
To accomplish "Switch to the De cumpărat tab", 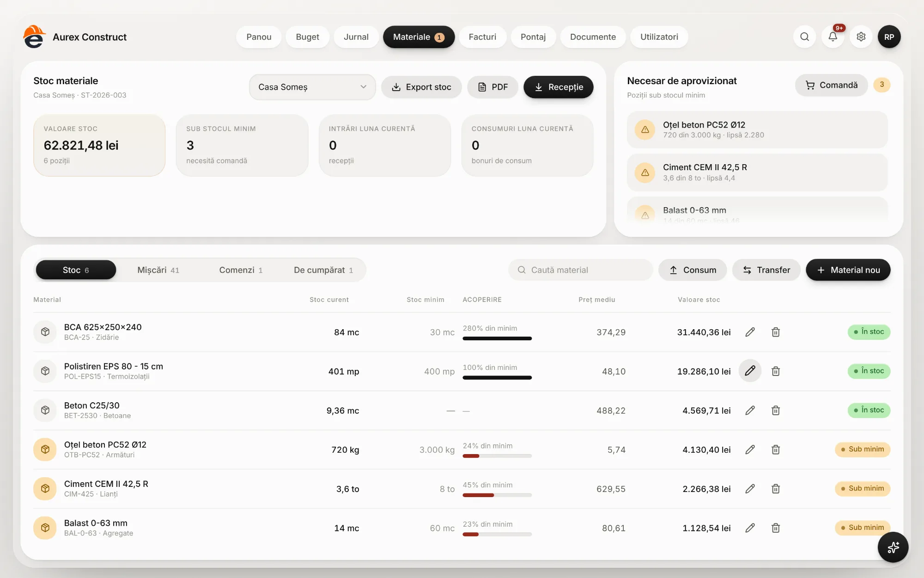I will tap(323, 270).
